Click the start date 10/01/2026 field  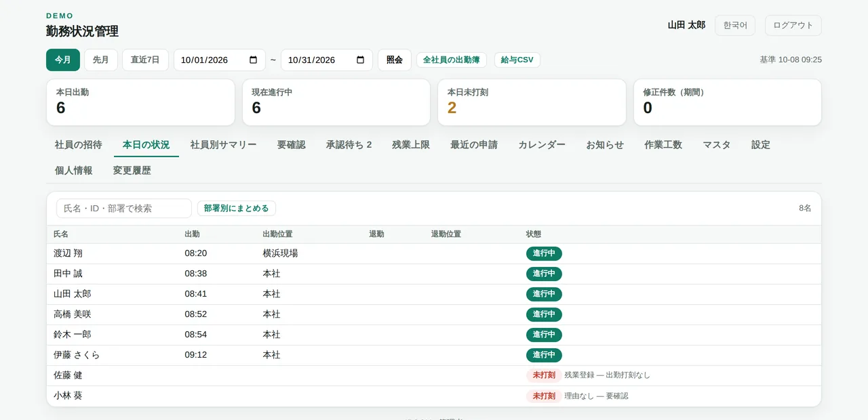(x=220, y=60)
